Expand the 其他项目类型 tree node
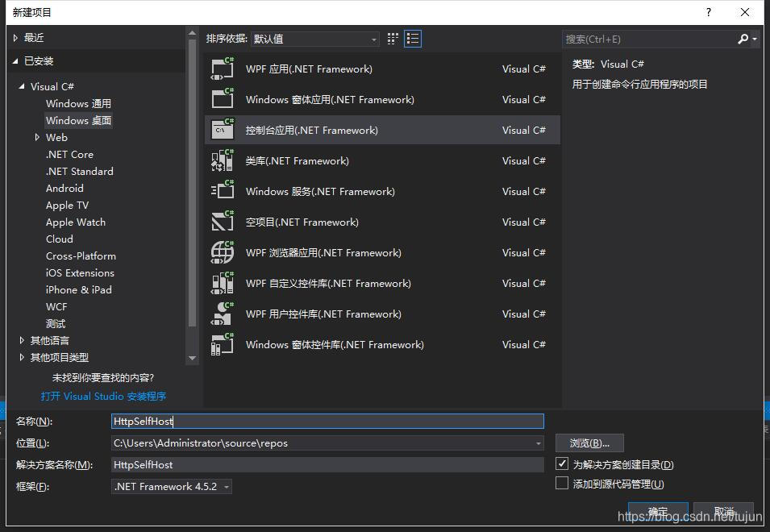This screenshot has width=770, height=532. pyautogui.click(x=22, y=357)
